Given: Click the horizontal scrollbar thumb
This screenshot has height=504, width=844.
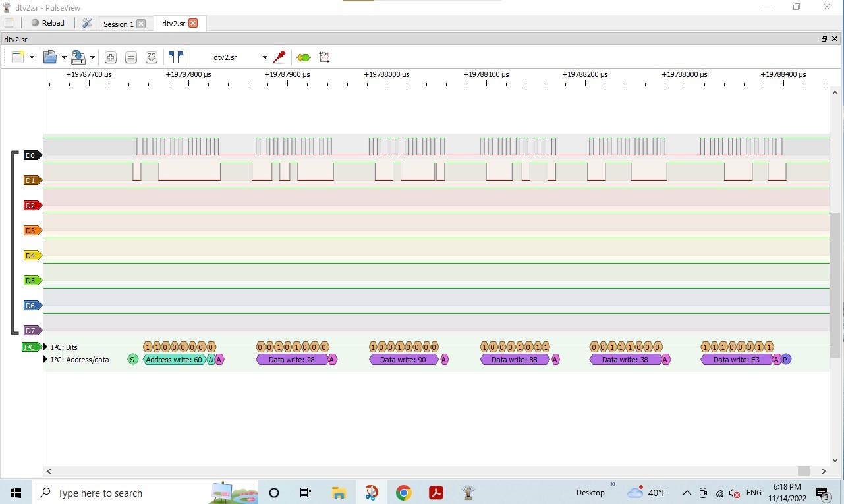Looking at the screenshot, I should (x=803, y=471).
